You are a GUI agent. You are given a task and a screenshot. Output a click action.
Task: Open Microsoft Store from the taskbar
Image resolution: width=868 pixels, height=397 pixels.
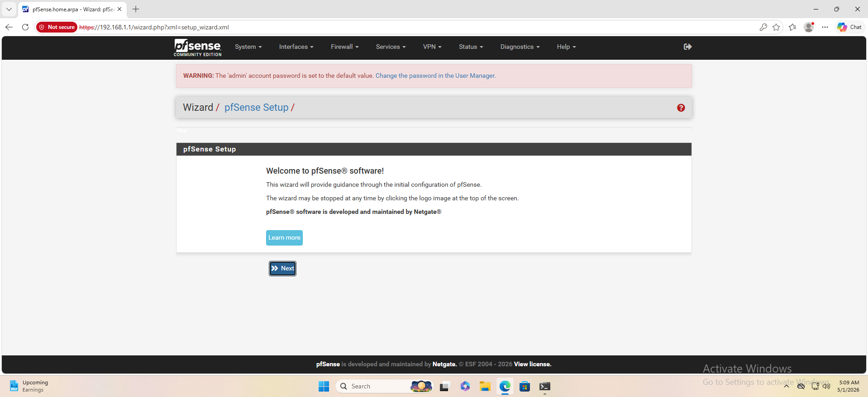(525, 386)
